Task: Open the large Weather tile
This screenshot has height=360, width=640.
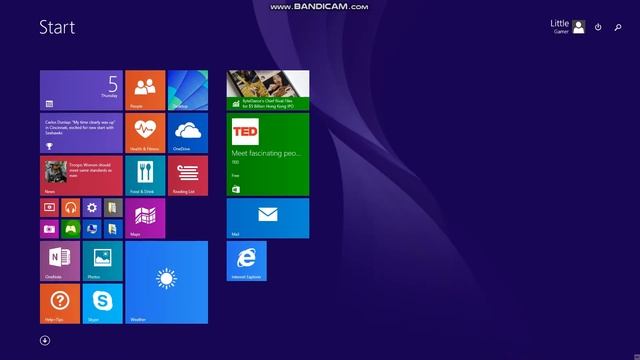Action: click(x=167, y=282)
